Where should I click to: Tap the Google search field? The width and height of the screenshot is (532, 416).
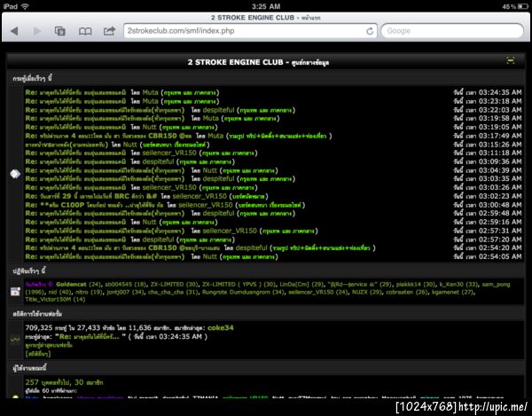point(452,31)
